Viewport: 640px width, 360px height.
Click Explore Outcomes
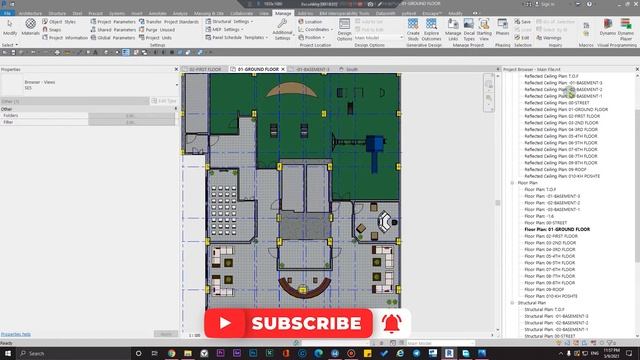(x=431, y=29)
